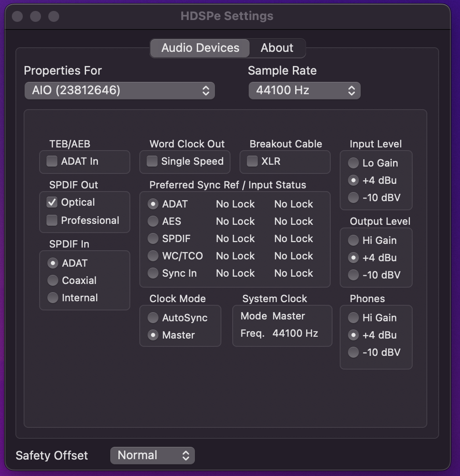The image size is (460, 476).
Task: Open the Safety Offset Normal dropdown
Action: click(x=153, y=456)
